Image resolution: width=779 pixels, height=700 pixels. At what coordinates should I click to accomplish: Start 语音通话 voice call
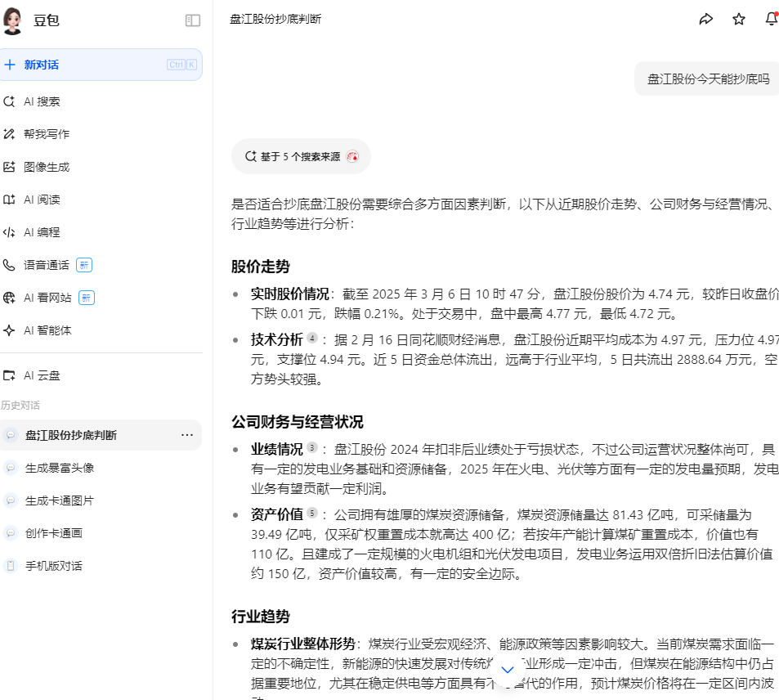pyautogui.click(x=46, y=265)
